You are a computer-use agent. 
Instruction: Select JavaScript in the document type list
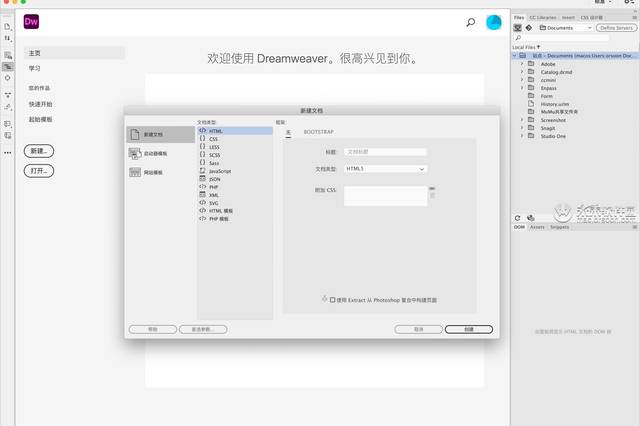click(x=235, y=171)
